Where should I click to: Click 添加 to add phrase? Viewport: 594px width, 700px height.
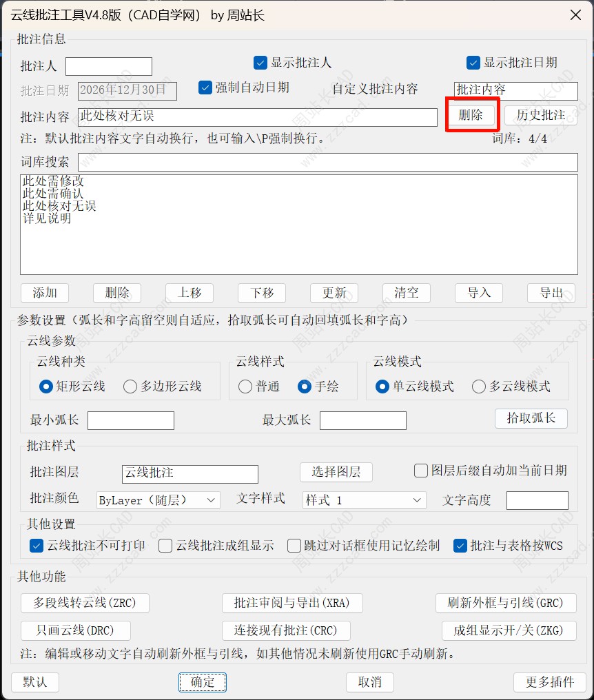[x=45, y=293]
